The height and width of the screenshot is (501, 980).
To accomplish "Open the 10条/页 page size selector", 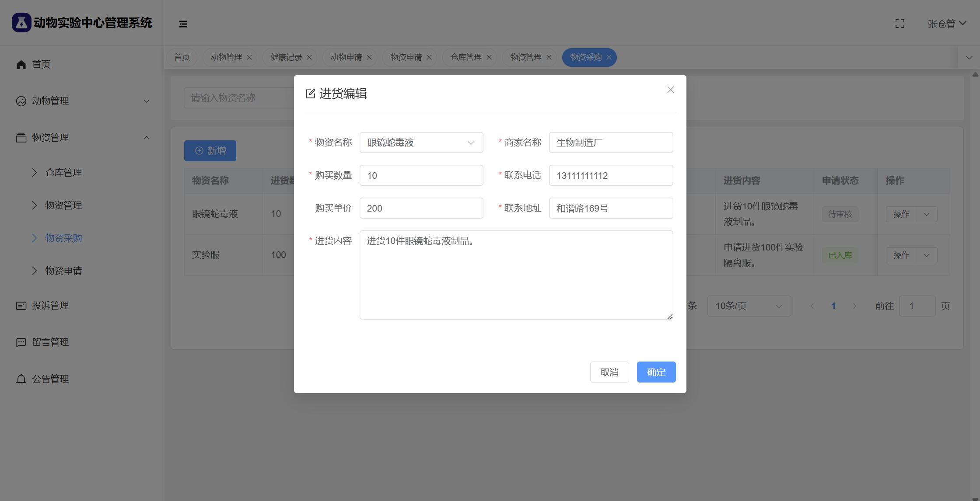I will pos(749,306).
